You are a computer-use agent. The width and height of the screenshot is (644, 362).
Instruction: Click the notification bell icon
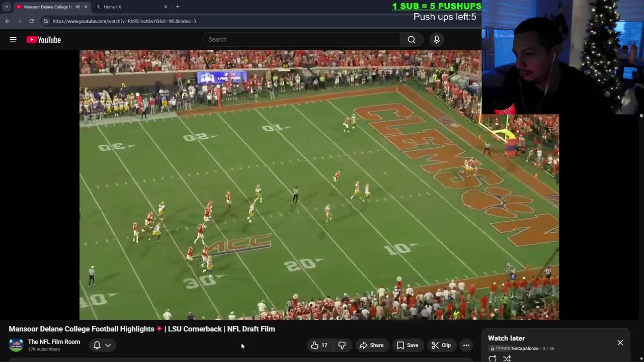point(97,345)
